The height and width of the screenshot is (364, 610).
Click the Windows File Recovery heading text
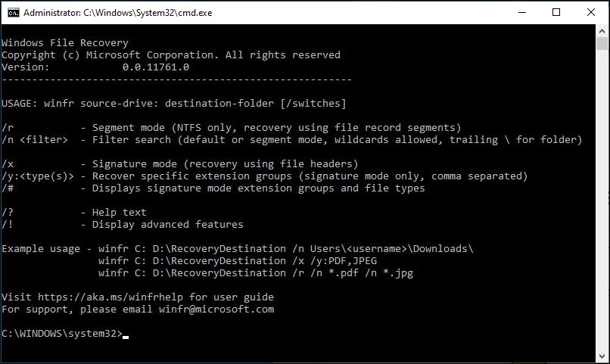click(x=65, y=43)
